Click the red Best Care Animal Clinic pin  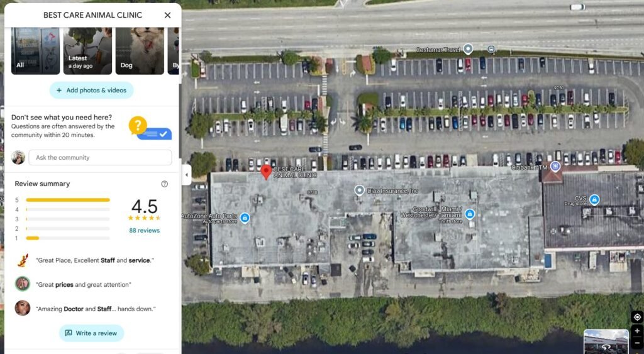click(266, 172)
